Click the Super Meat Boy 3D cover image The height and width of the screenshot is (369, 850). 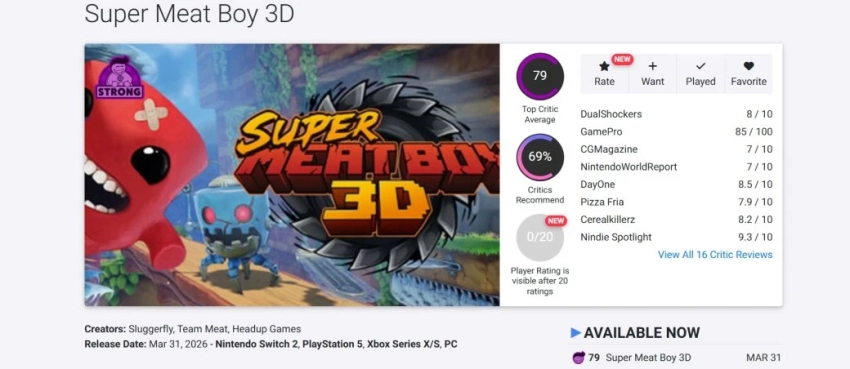click(x=292, y=174)
